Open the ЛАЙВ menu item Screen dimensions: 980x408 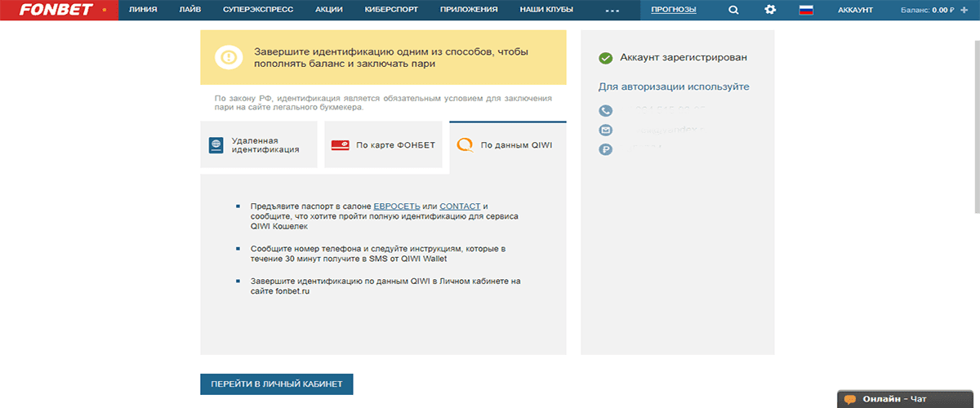click(189, 10)
